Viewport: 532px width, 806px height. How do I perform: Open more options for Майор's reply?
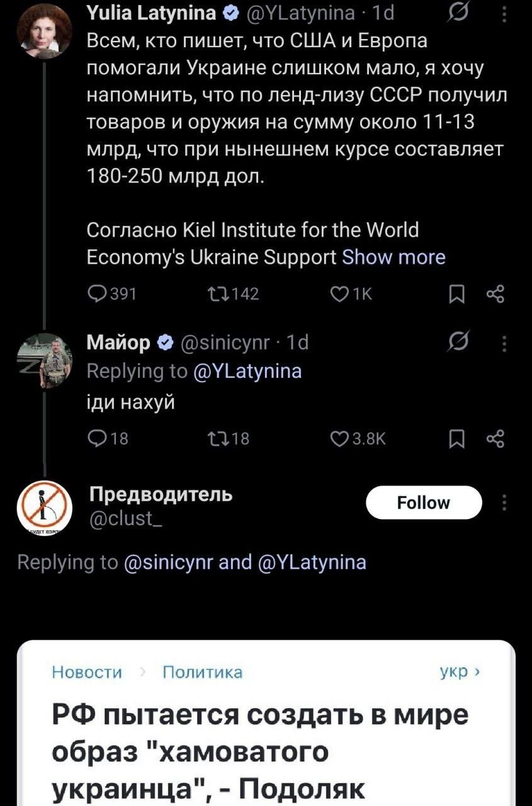(503, 343)
